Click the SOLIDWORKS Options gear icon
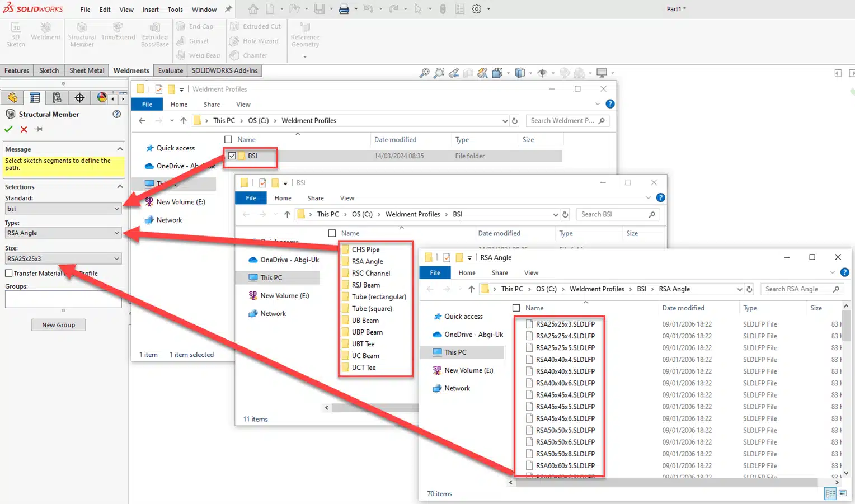 [x=477, y=9]
